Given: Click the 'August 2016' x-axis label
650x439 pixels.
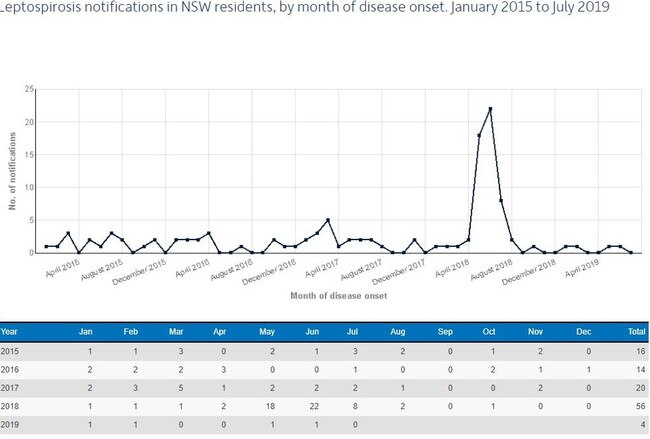Looking at the screenshot, I should click(x=232, y=269).
